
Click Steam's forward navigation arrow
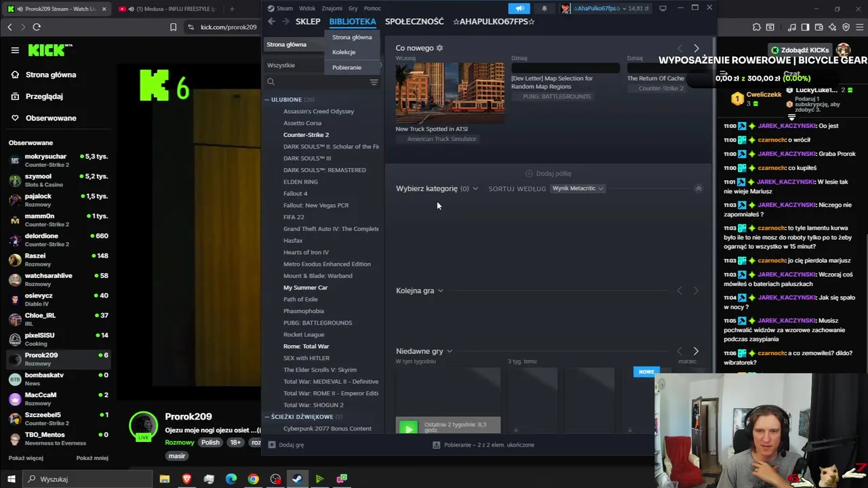285,22
